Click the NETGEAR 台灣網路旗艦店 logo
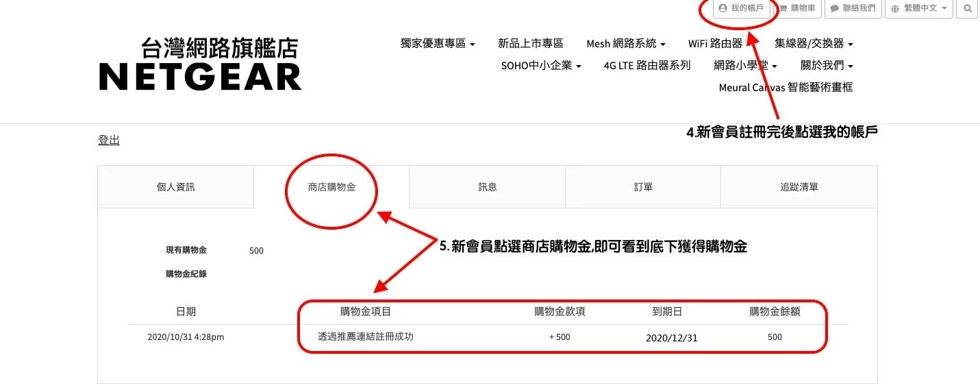Viewport: 980px width, 388px height. pos(200,64)
